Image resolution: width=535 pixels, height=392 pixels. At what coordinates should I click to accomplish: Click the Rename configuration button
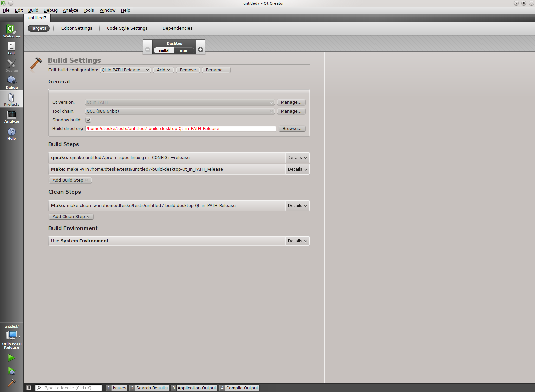pos(216,70)
